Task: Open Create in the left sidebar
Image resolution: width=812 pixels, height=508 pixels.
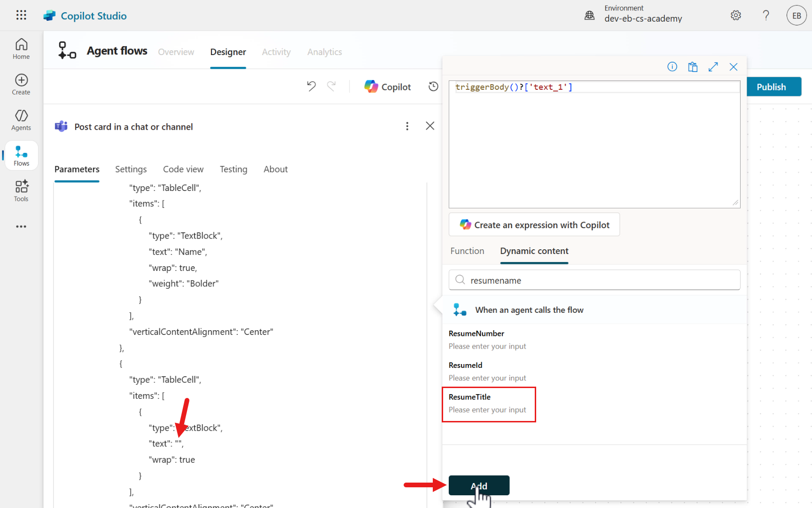Action: 21,85
